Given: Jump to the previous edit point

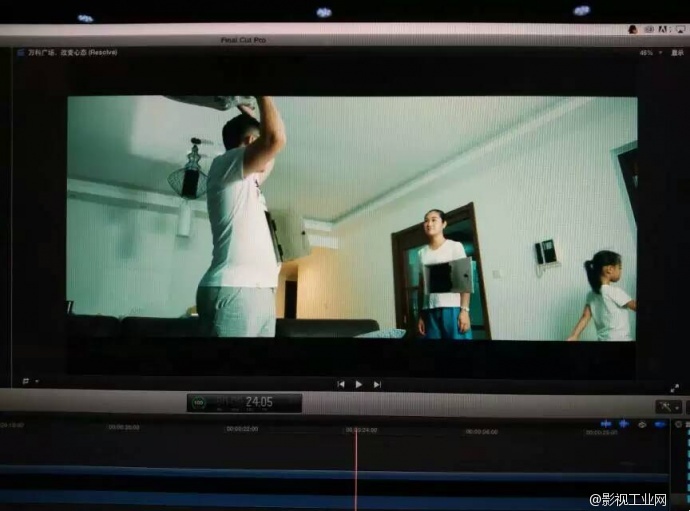Looking at the screenshot, I should (x=341, y=384).
